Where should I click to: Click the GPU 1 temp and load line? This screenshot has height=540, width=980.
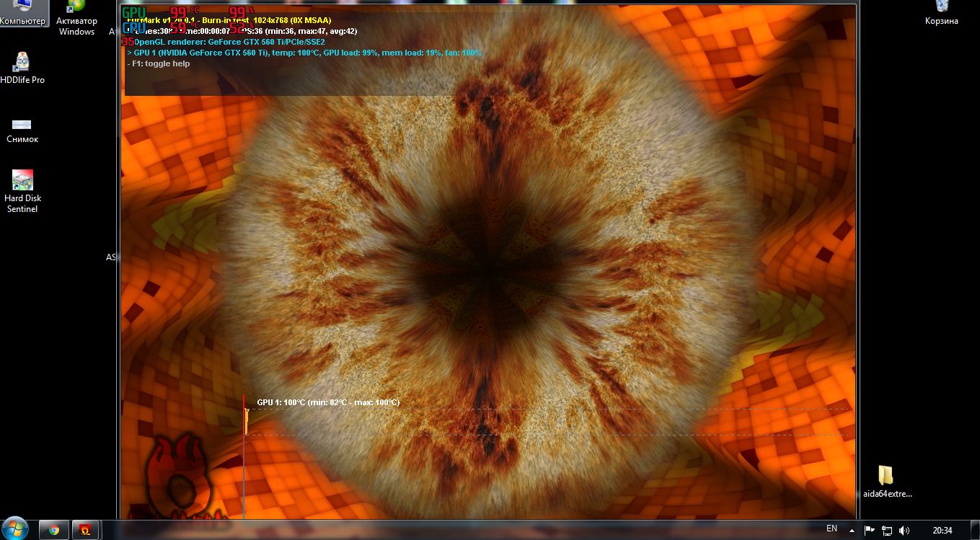point(304,53)
